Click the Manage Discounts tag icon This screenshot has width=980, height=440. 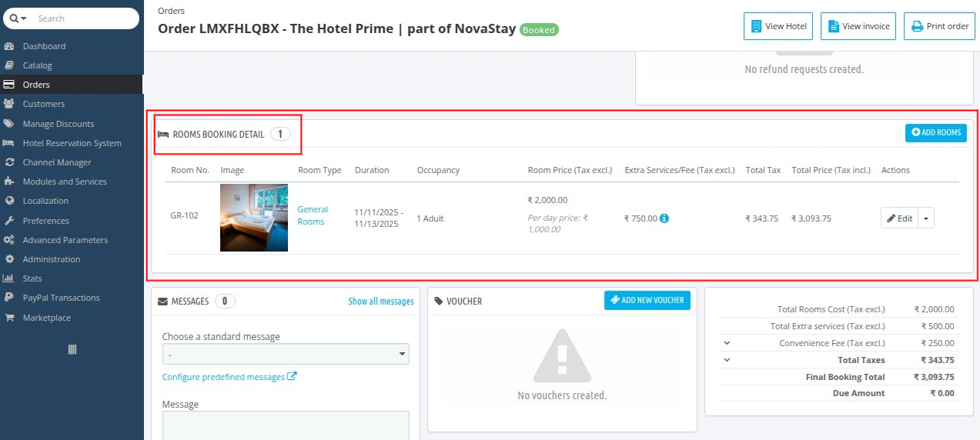[x=9, y=124]
